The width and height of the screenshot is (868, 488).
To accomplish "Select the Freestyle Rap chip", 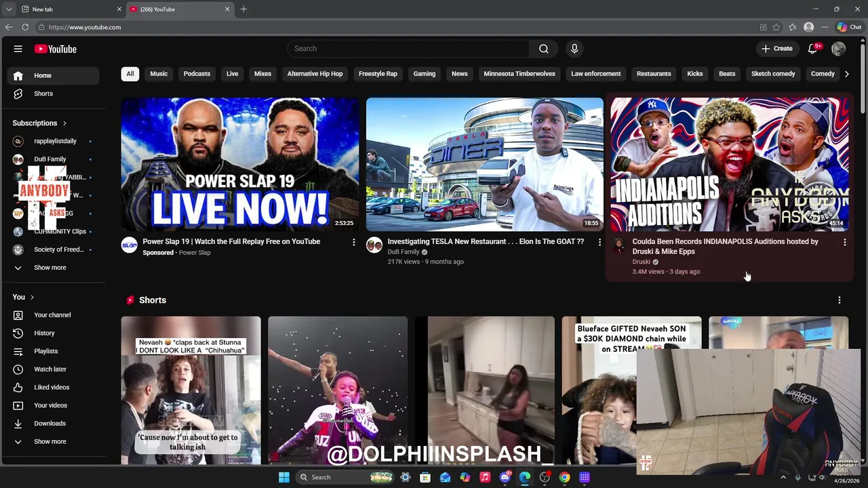I will (x=378, y=74).
